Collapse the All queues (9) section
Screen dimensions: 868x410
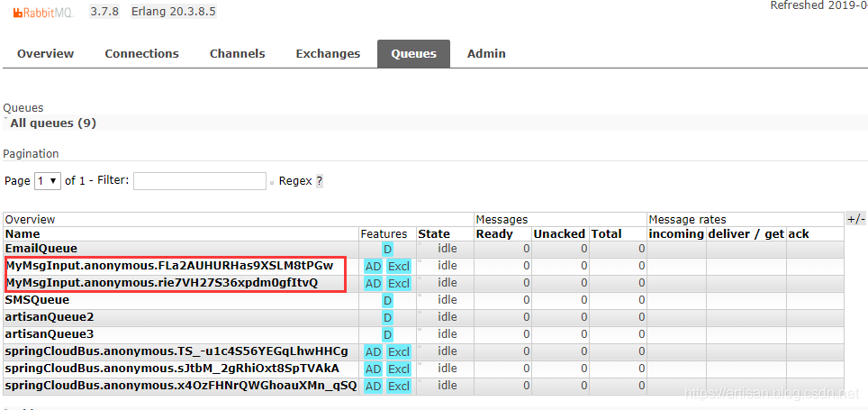52,123
